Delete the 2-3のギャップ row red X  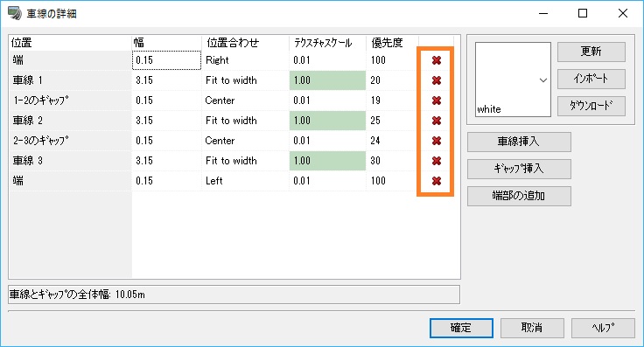click(x=437, y=141)
